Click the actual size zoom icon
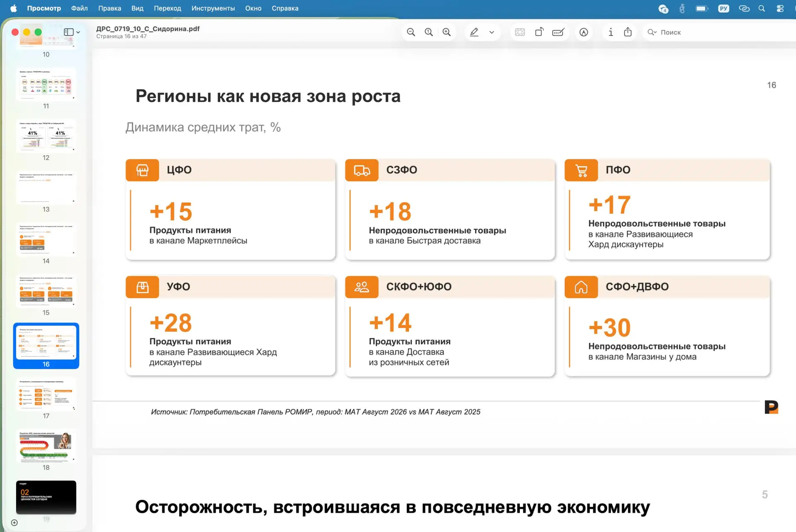 click(x=429, y=32)
